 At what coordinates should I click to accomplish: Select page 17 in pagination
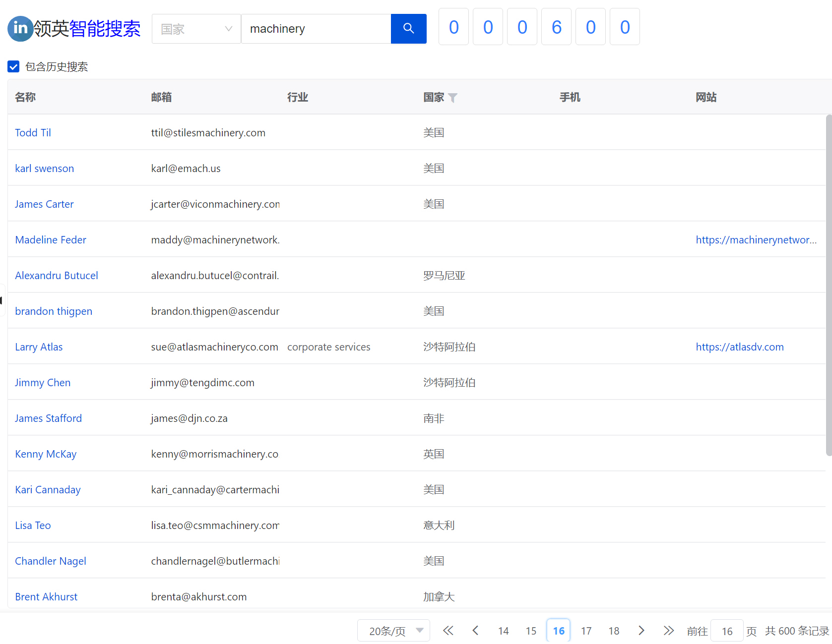point(586,631)
